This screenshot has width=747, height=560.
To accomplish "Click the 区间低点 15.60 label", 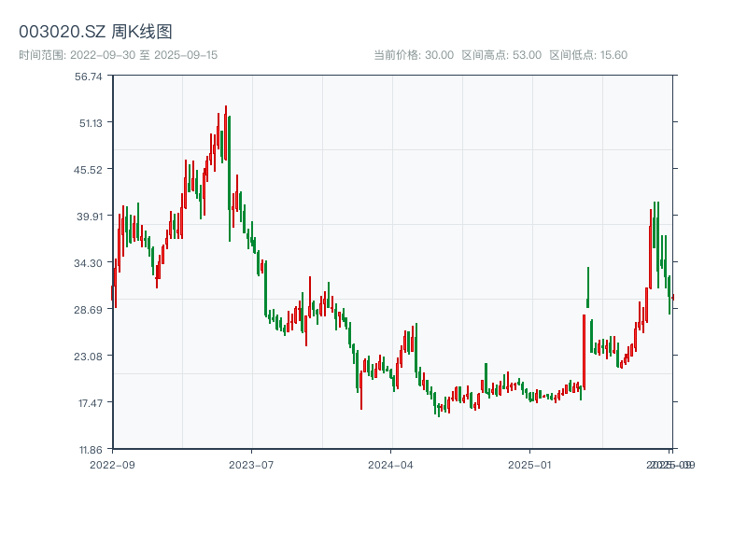I will tap(588, 55).
